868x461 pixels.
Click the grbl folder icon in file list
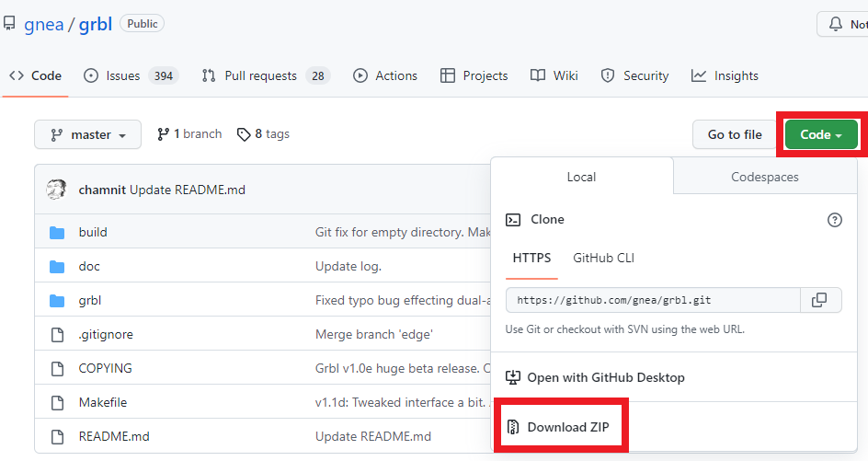click(57, 301)
